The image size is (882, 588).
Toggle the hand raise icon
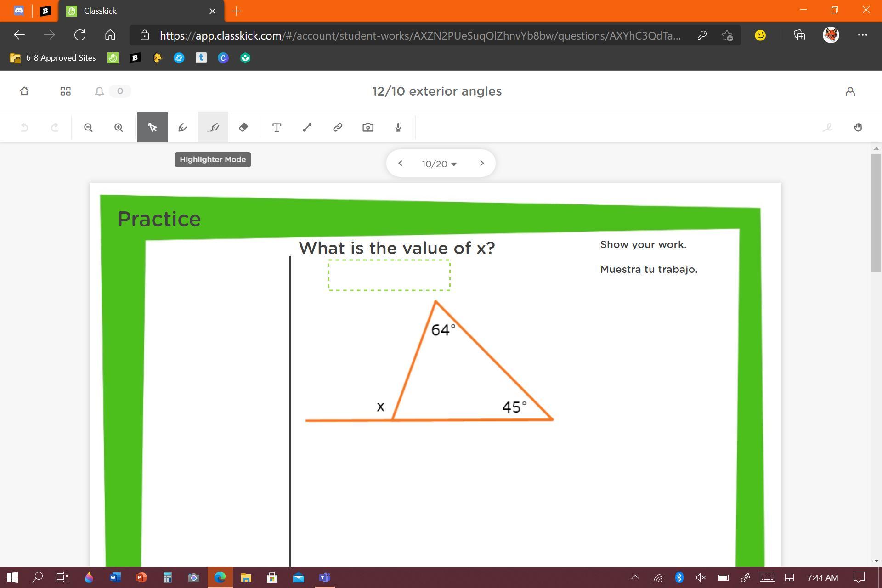(x=858, y=127)
